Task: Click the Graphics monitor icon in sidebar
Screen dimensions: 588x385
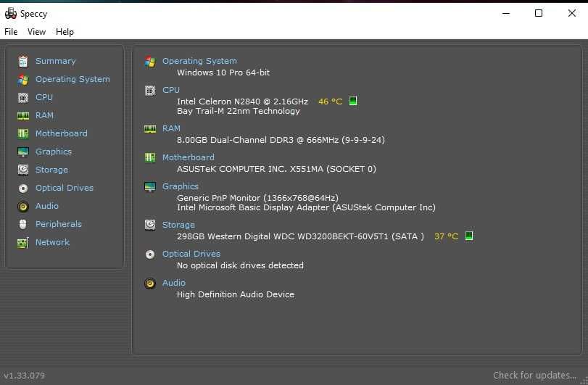Action: (x=23, y=152)
